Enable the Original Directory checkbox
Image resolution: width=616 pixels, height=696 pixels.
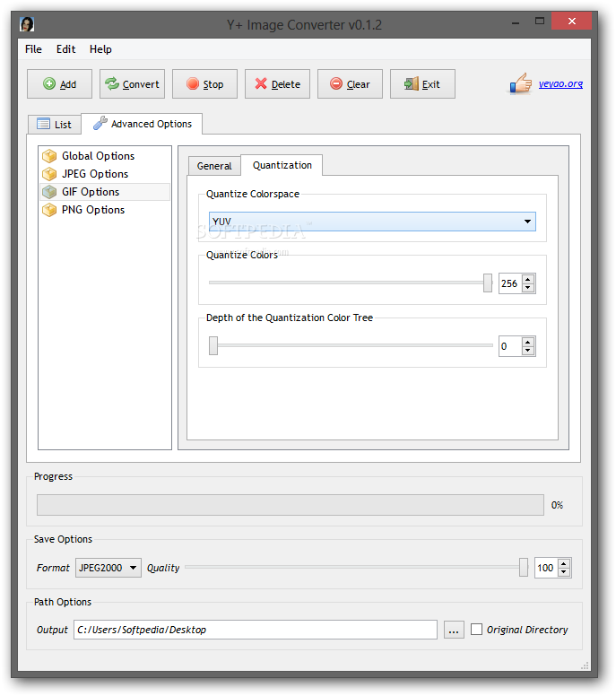pyautogui.click(x=476, y=629)
